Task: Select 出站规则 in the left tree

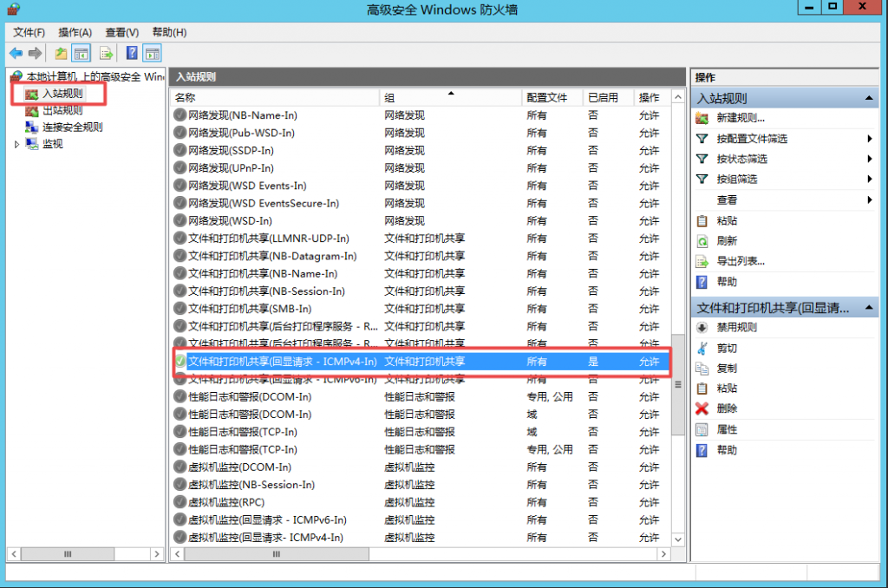Action: (x=62, y=110)
